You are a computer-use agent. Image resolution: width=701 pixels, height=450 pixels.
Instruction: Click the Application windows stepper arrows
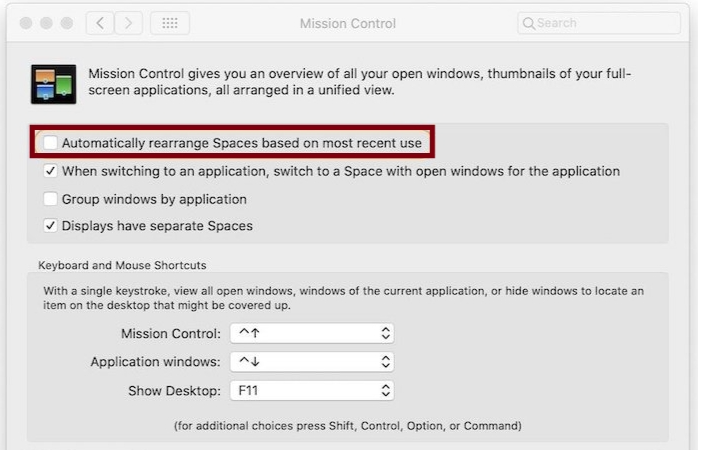click(x=385, y=362)
